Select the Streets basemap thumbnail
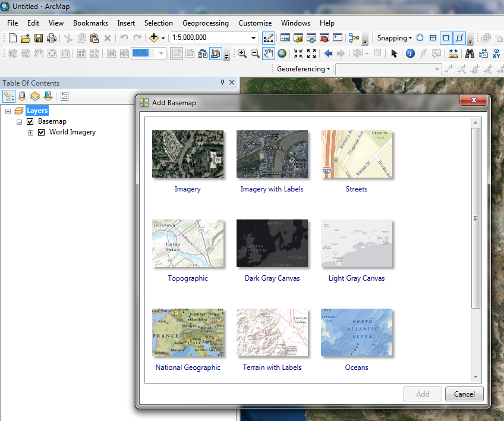The height and width of the screenshot is (421, 504). (x=357, y=154)
